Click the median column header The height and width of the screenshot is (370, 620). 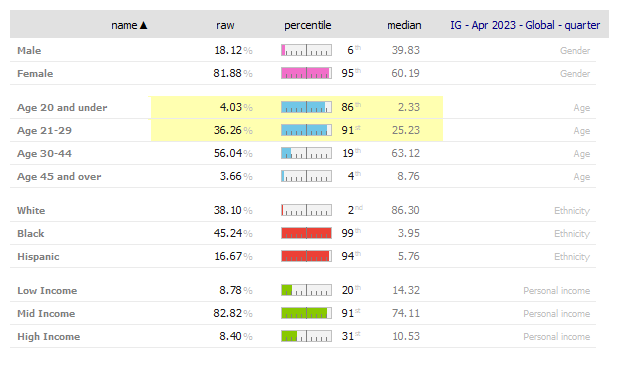404,25
